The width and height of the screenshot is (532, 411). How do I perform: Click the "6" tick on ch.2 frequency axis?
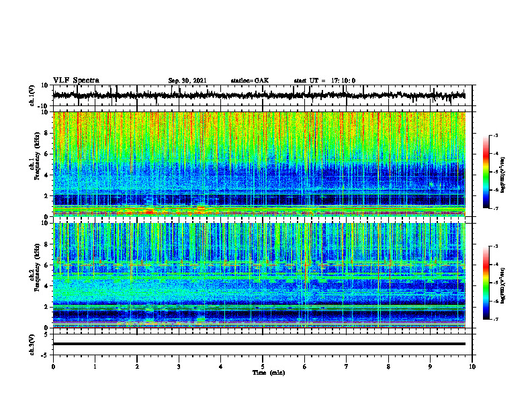pyautogui.click(x=47, y=265)
